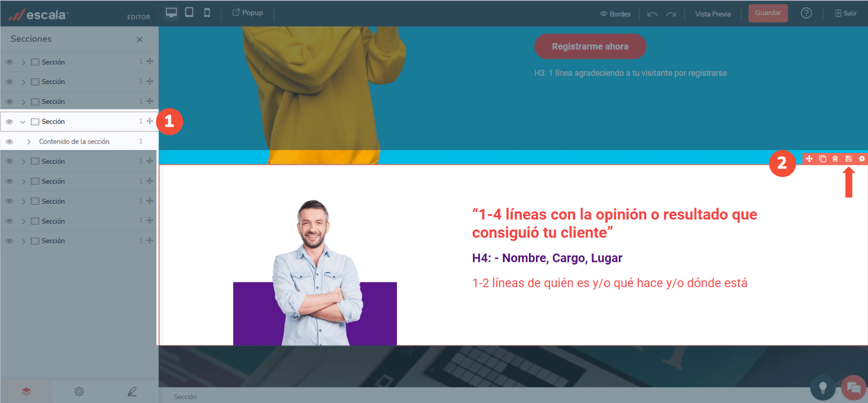
Task: Collapse the expanded Sección row chevron
Action: [23, 122]
